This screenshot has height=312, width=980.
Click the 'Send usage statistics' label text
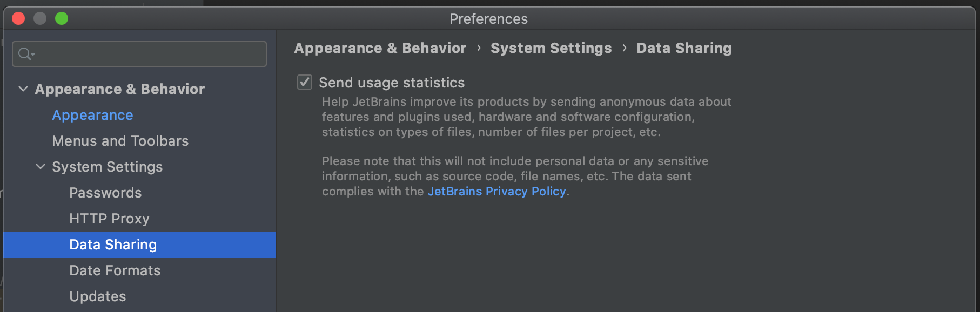[392, 83]
